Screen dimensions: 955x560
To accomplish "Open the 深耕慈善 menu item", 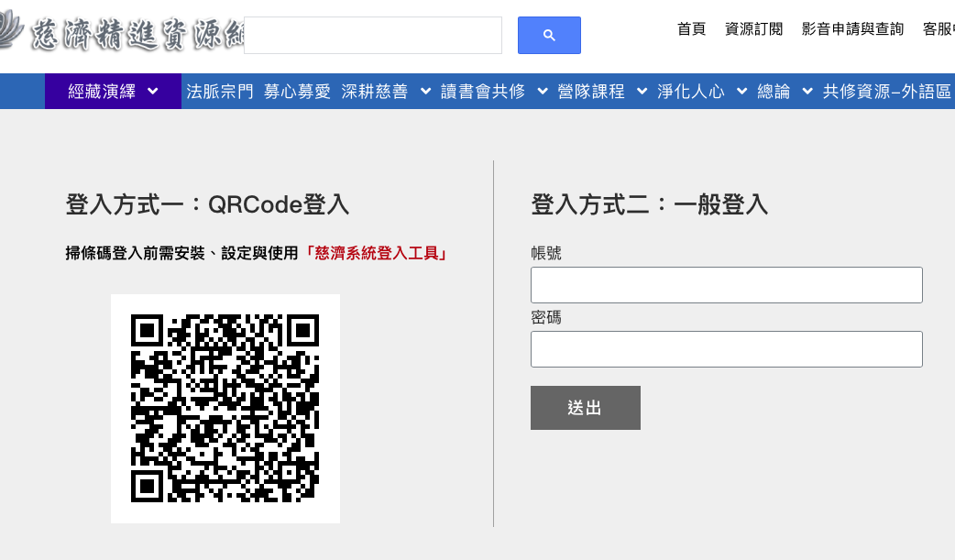I will tap(375, 92).
